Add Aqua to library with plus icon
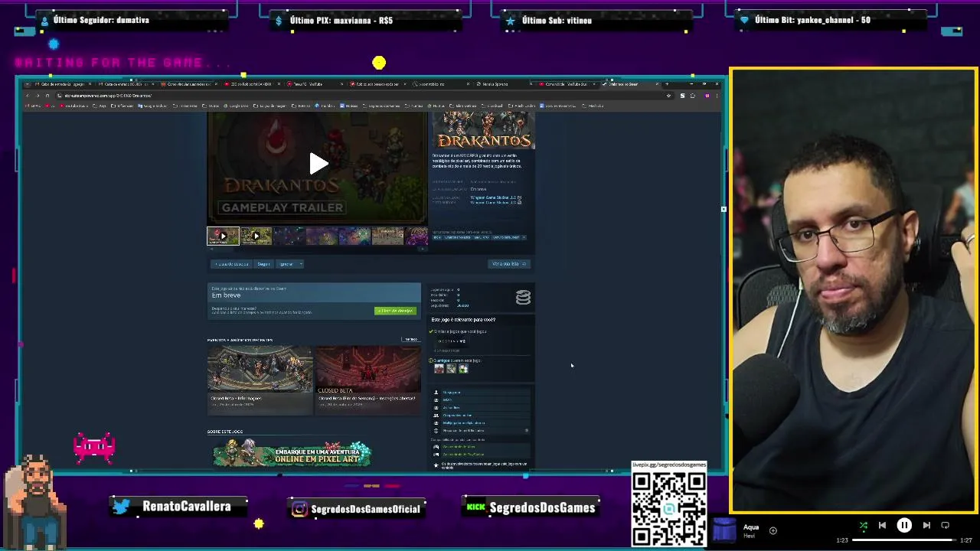Viewport: 980px width, 551px height. coord(773,530)
